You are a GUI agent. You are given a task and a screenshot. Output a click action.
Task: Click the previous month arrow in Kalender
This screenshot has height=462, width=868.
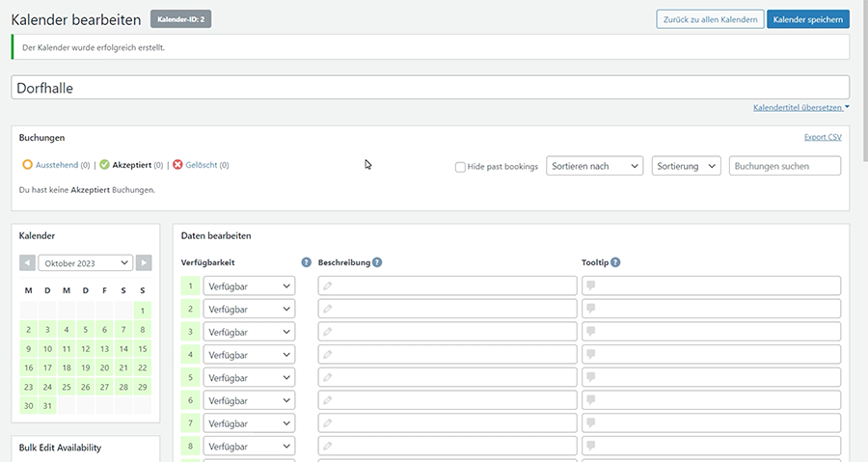click(x=27, y=262)
